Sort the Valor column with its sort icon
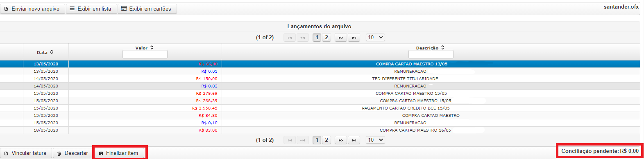Screen dimensions: 644x159 pos(152,48)
